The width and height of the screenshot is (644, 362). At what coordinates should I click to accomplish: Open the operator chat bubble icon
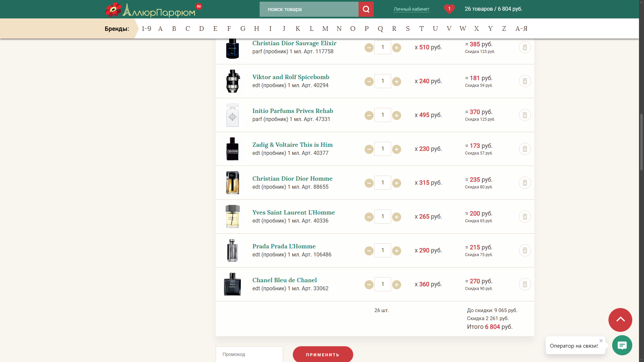coord(622,345)
